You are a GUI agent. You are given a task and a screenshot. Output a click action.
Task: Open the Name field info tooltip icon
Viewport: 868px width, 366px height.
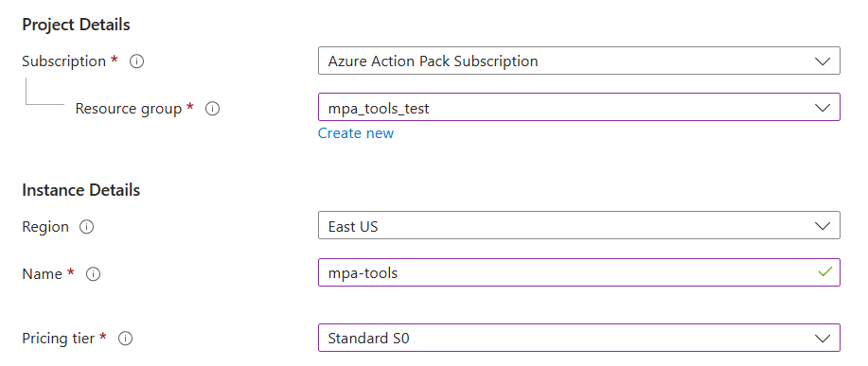point(94,274)
